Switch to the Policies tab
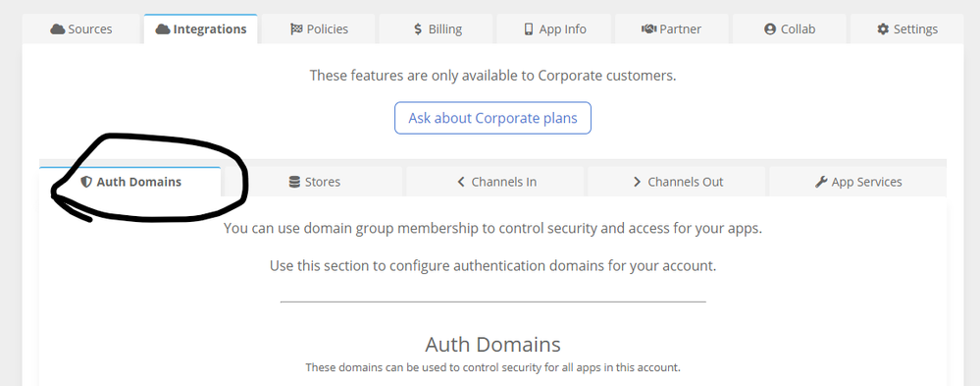Screen dimensions: 980x386 pyautogui.click(x=319, y=28)
